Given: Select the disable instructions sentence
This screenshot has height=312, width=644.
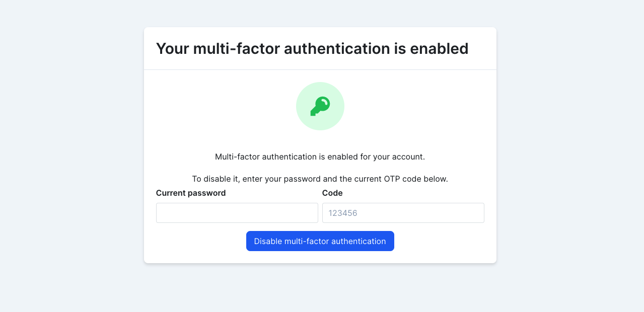Looking at the screenshot, I should pos(320,179).
